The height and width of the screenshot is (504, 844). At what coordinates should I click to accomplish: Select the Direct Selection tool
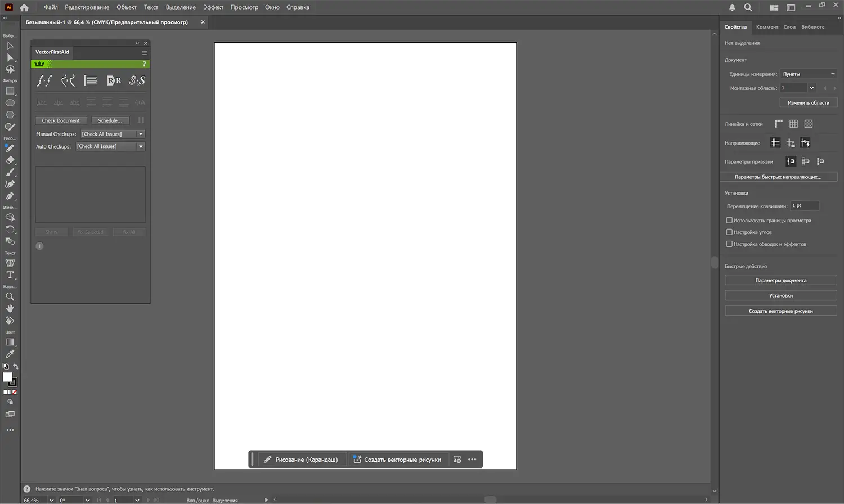pyautogui.click(x=10, y=57)
